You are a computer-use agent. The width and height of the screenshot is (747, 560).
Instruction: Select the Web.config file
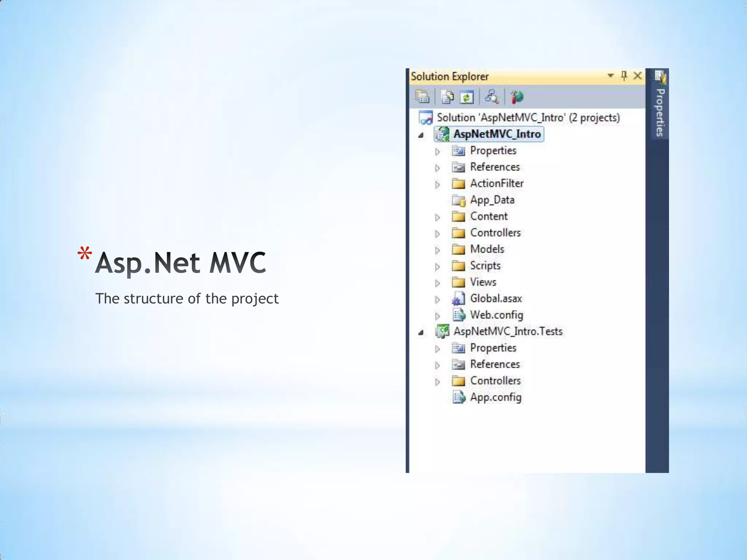496,315
